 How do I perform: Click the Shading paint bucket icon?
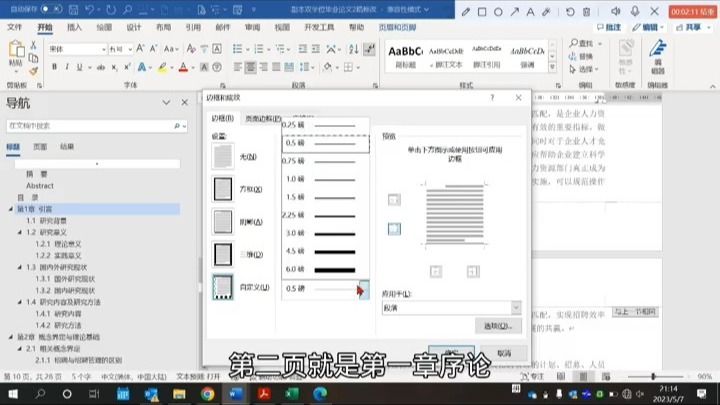pos(327,68)
